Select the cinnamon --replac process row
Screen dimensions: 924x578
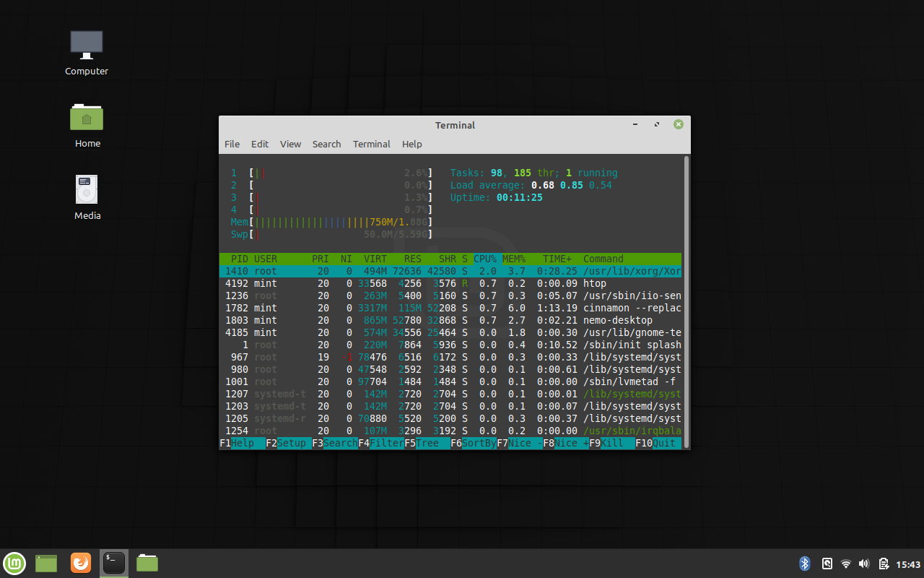[450, 308]
